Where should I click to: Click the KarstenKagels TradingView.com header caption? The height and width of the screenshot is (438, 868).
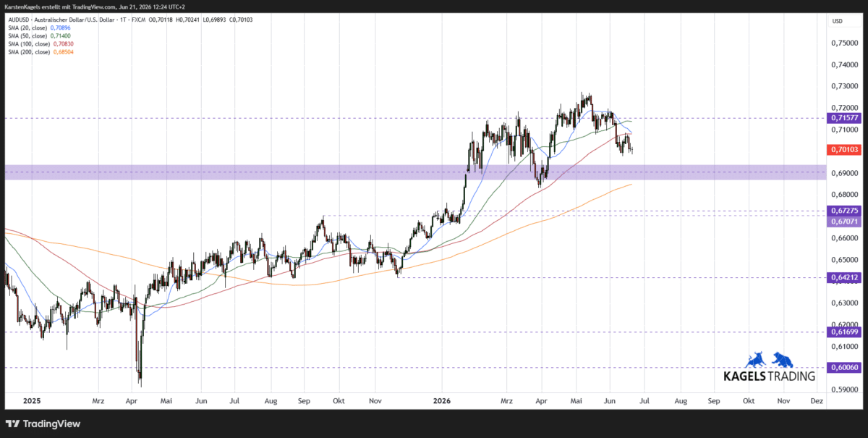(x=93, y=7)
